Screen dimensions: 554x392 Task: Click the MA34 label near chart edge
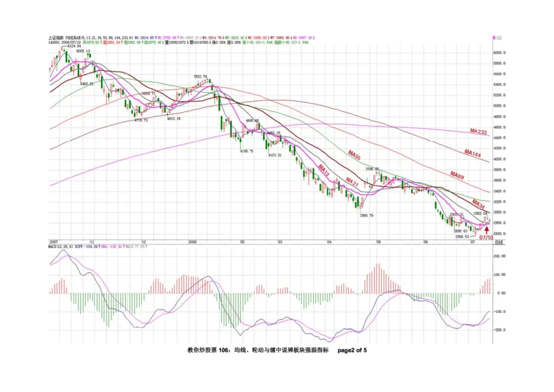click(x=479, y=202)
